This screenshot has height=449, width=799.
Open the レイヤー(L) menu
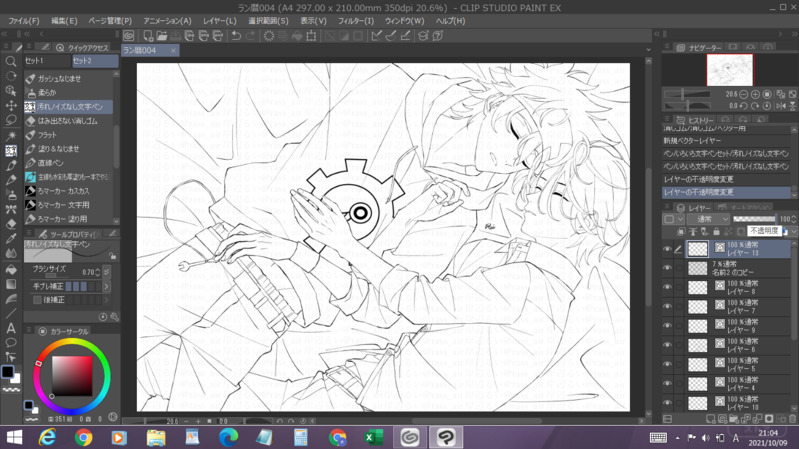click(x=220, y=21)
